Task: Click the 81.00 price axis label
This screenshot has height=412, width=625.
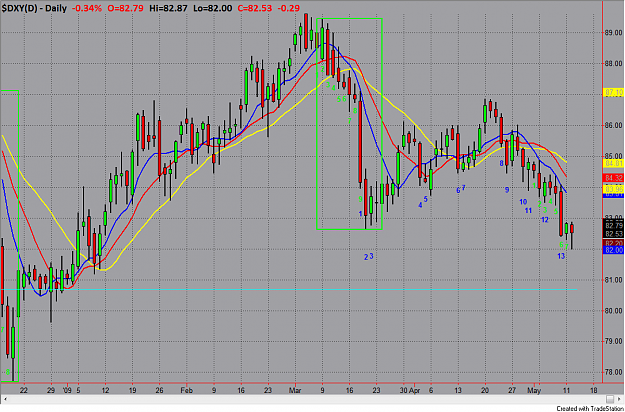Action: tap(614, 280)
